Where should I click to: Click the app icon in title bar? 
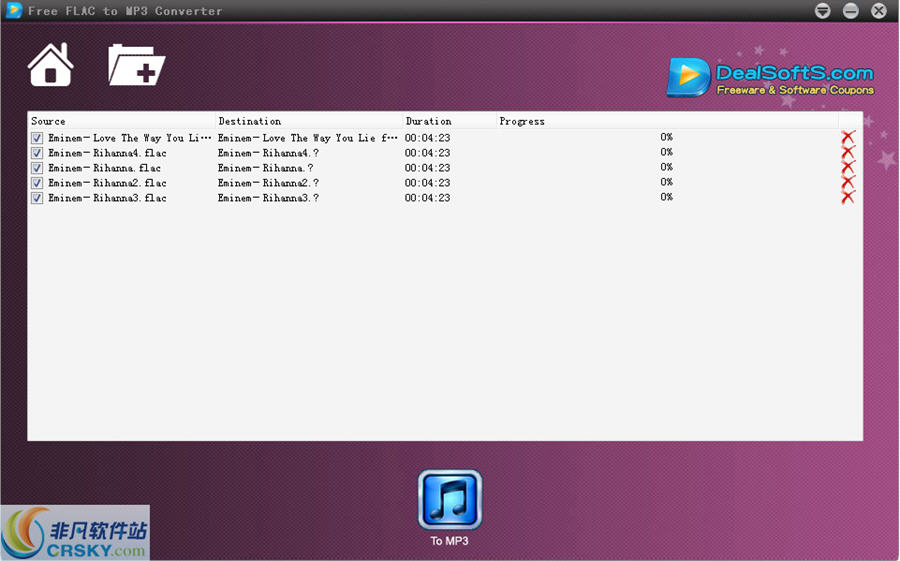click(x=14, y=10)
